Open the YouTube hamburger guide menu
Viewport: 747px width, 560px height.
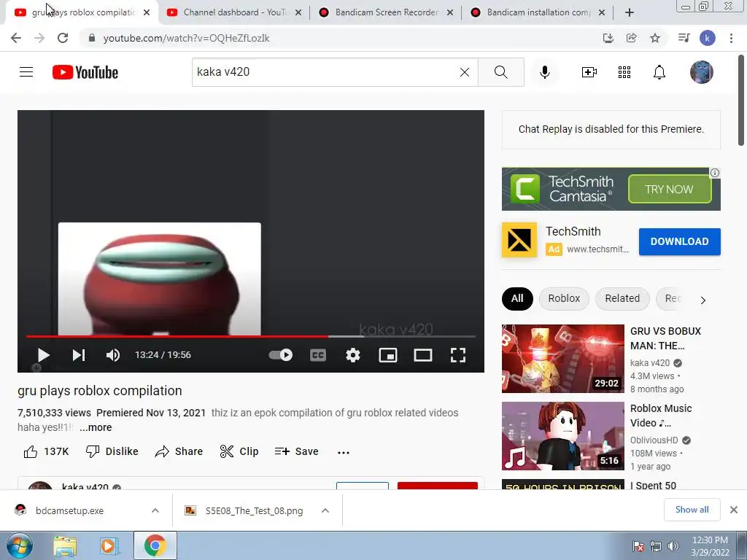tap(26, 72)
